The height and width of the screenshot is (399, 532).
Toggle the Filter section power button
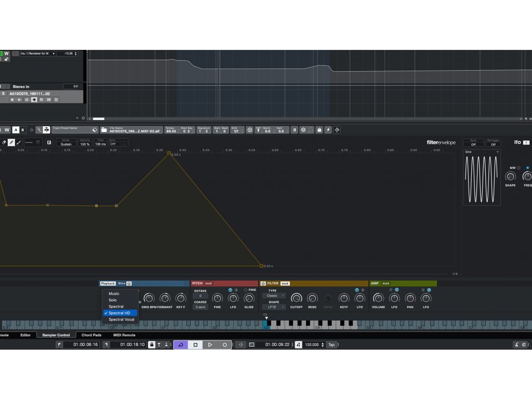(263, 283)
